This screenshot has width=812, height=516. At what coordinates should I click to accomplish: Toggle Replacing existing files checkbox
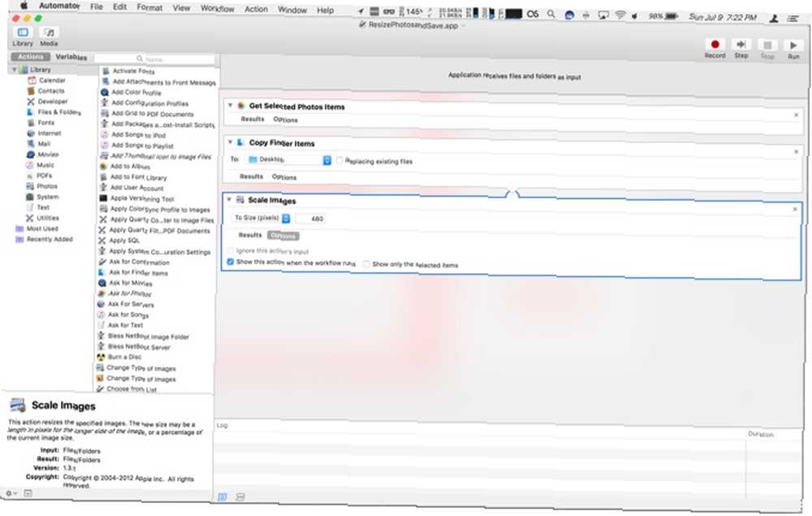click(339, 161)
